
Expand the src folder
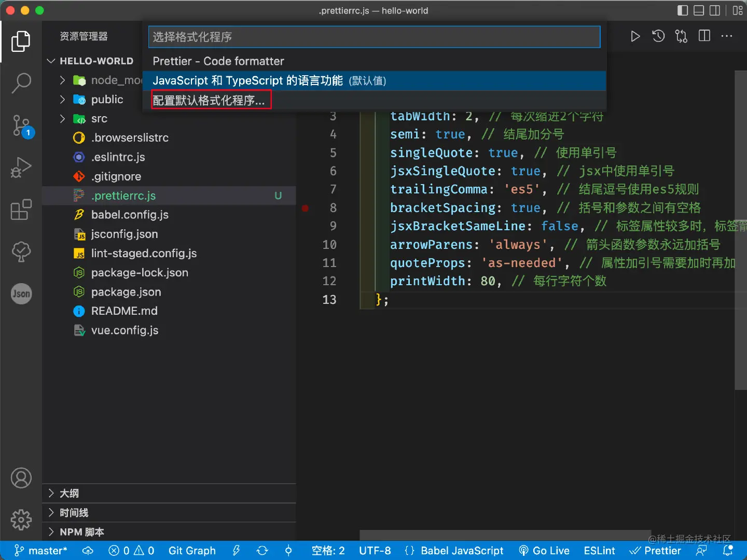tap(63, 118)
